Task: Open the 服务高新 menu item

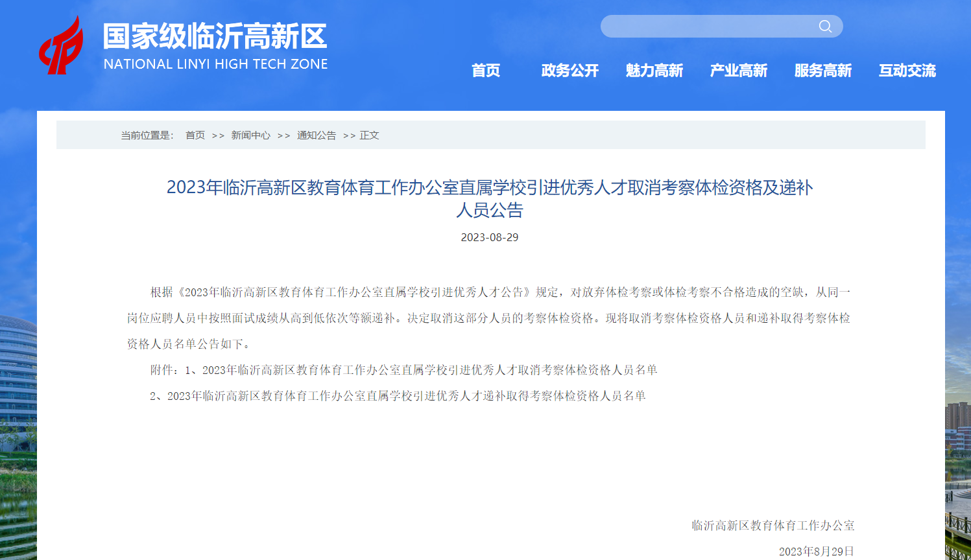Action: click(x=823, y=71)
